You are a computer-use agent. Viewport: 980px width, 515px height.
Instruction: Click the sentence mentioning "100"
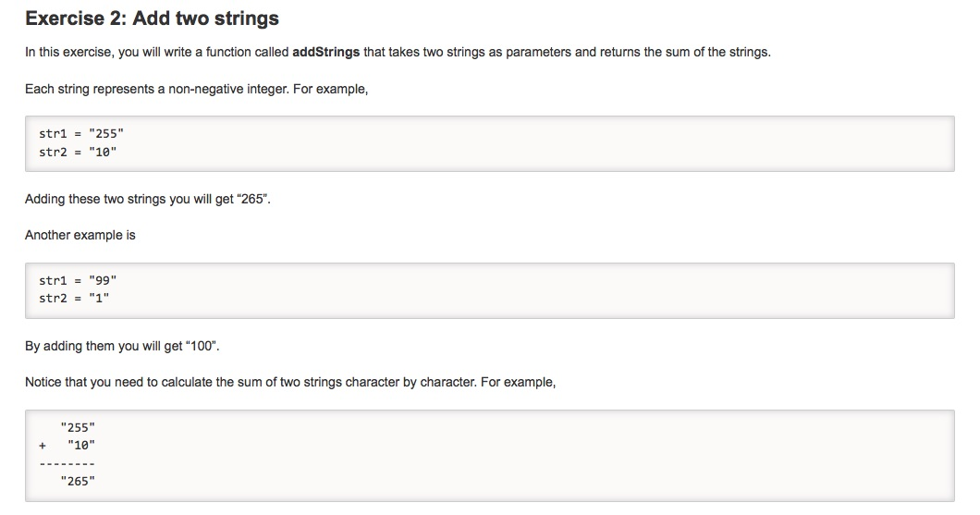pos(122,346)
